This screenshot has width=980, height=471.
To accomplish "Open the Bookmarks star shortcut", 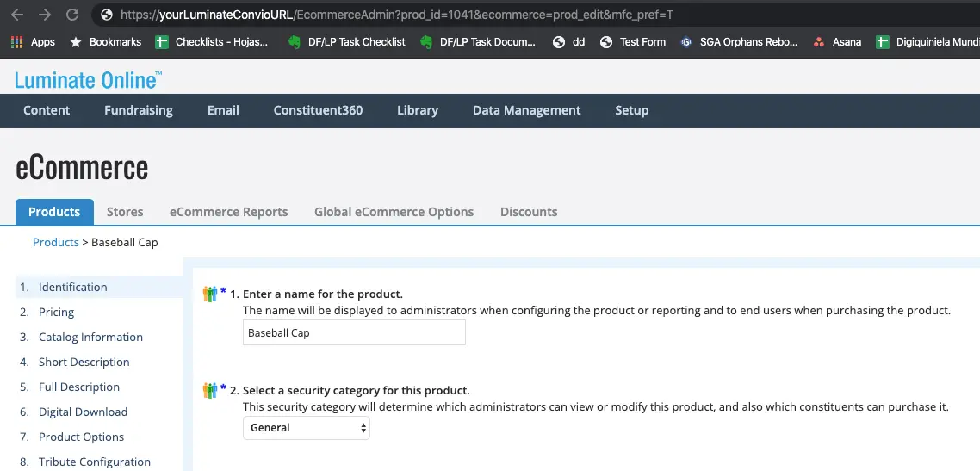I will [106, 41].
